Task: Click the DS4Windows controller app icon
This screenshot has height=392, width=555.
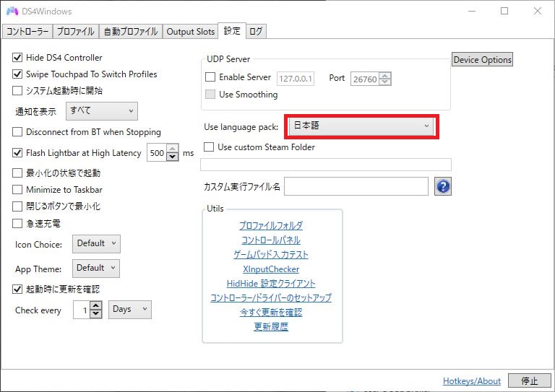Action: (12, 12)
